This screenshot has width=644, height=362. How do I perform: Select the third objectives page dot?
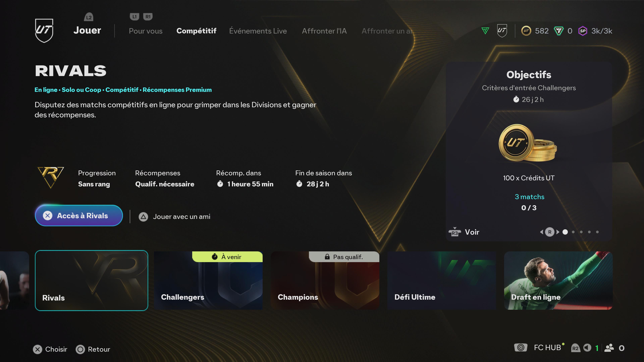(x=581, y=232)
